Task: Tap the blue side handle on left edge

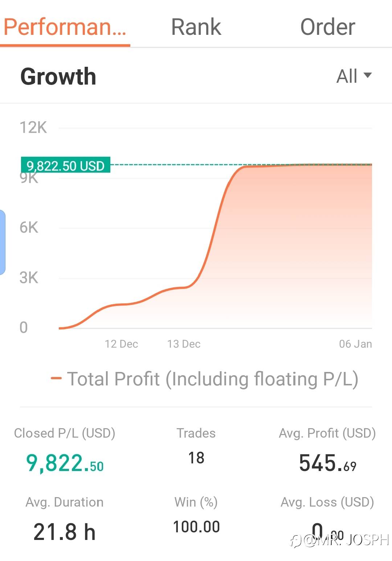Action: point(3,242)
